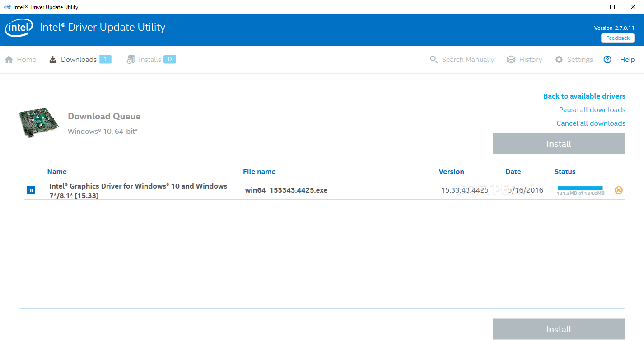Click the motherboard thumbnail image
The width and height of the screenshot is (644, 340).
pyautogui.click(x=39, y=123)
